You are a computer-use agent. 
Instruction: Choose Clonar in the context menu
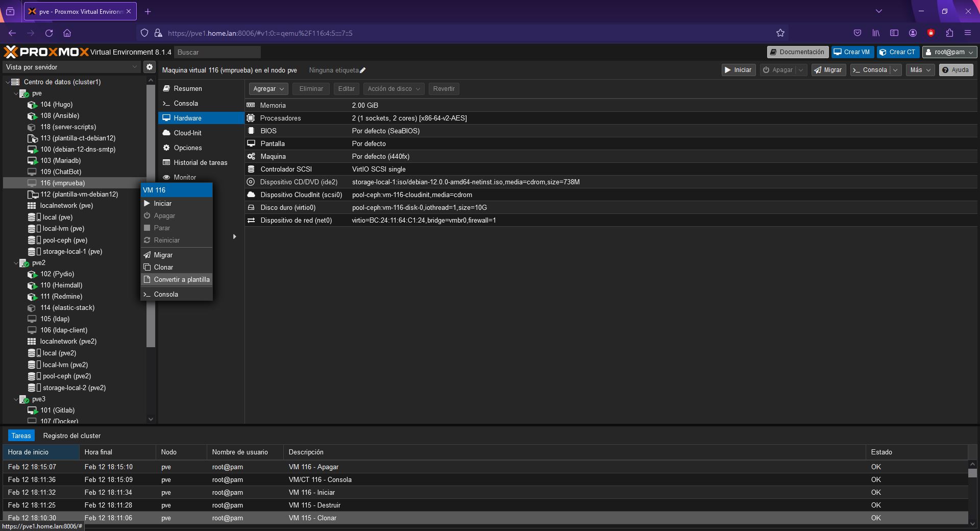[177, 267]
